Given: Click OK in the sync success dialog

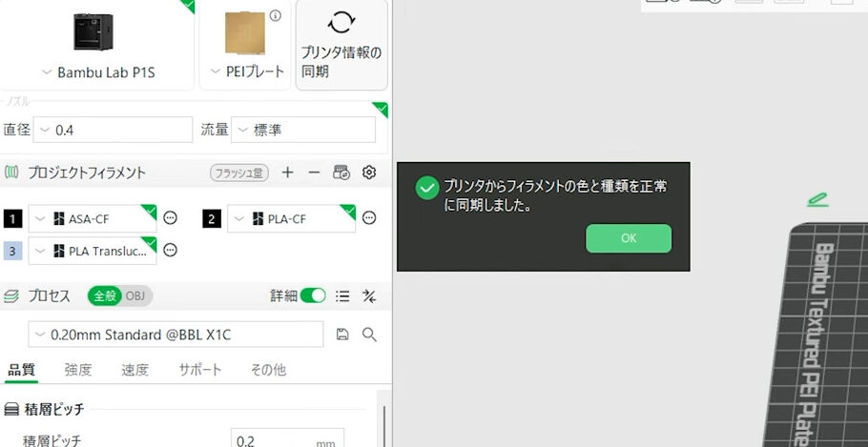Looking at the screenshot, I should (x=629, y=238).
